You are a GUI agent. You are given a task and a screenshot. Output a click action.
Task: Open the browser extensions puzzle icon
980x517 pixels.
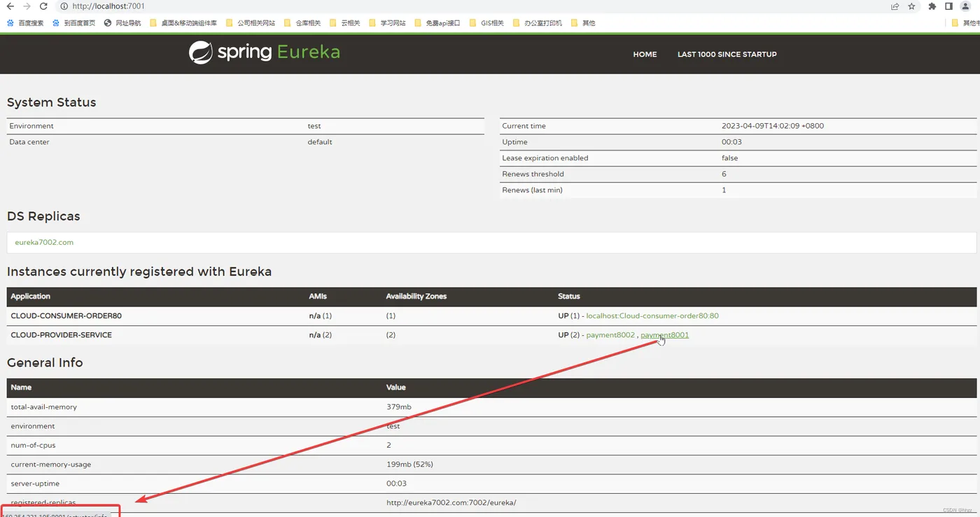coord(932,6)
